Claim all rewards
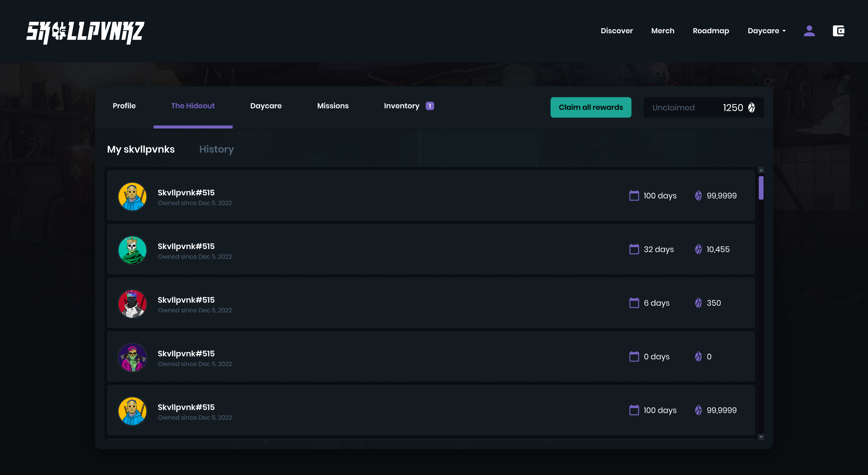 pos(591,107)
